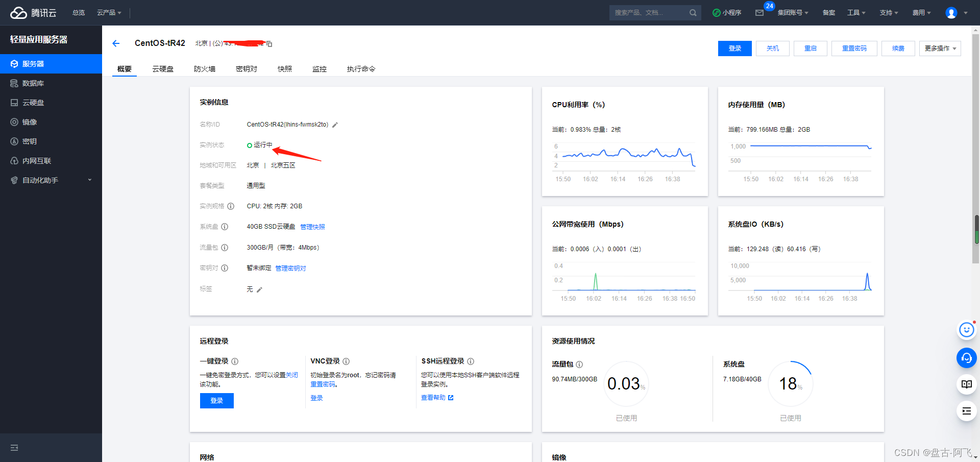Screen dimensions: 980x462
Task: Open the documentation book floating button
Action: [967, 384]
